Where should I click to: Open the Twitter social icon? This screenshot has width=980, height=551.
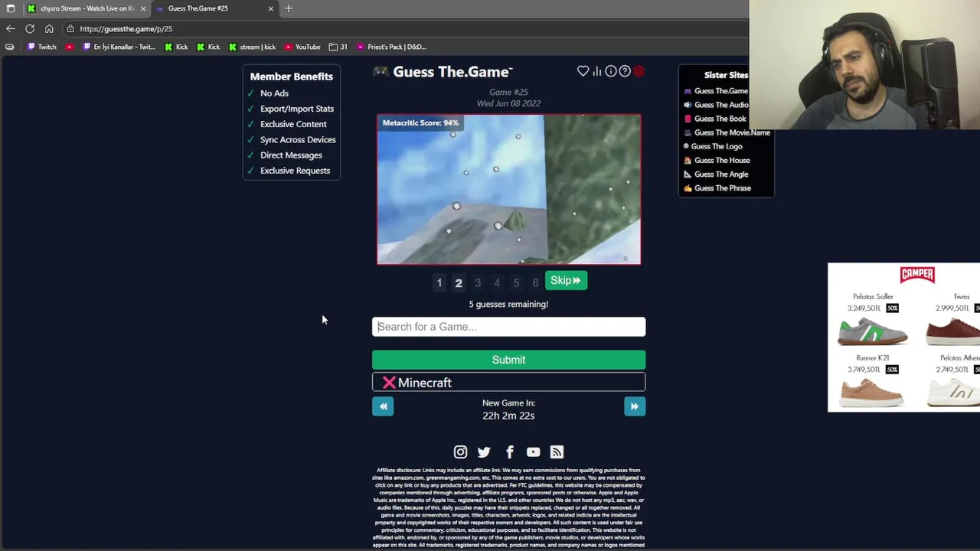pos(484,452)
